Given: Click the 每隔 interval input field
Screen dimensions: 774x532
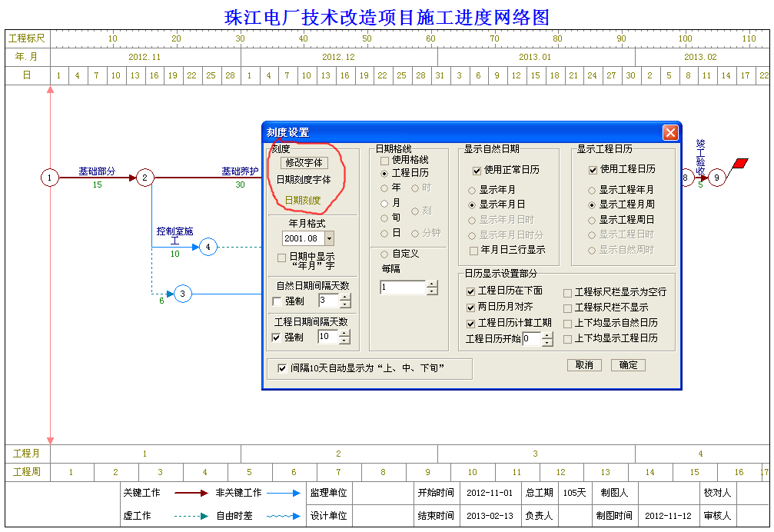Looking at the screenshot, I should tap(403, 288).
